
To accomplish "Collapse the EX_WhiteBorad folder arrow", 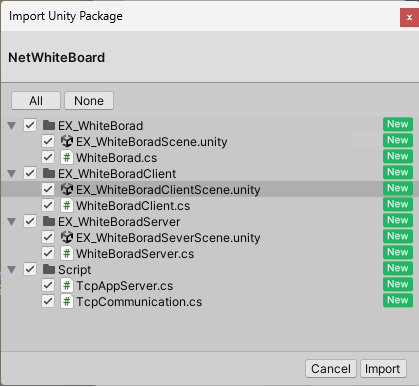I will coord(12,126).
